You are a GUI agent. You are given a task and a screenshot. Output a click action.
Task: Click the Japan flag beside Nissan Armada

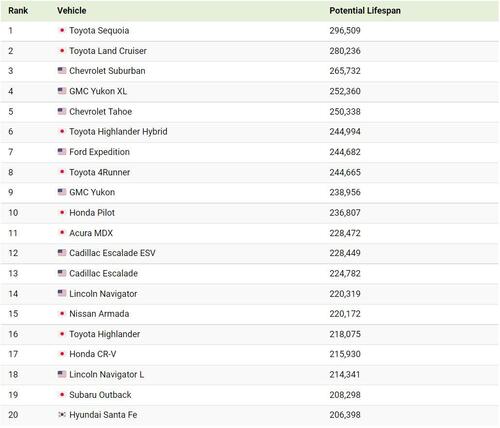click(62, 313)
